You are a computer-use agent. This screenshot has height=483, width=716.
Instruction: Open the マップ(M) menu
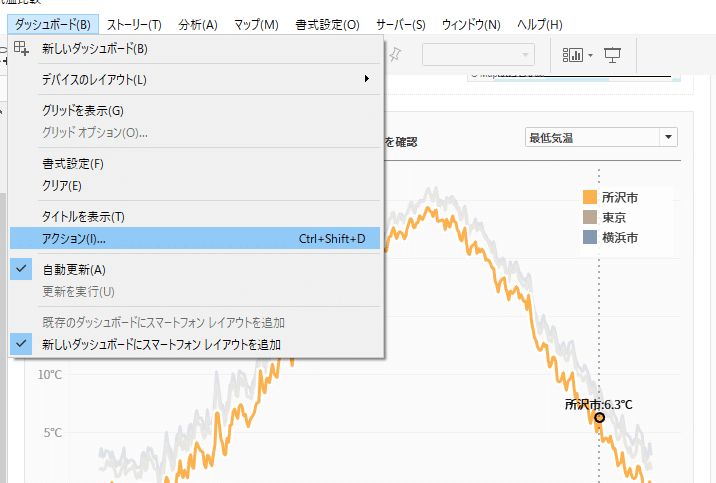click(x=256, y=25)
